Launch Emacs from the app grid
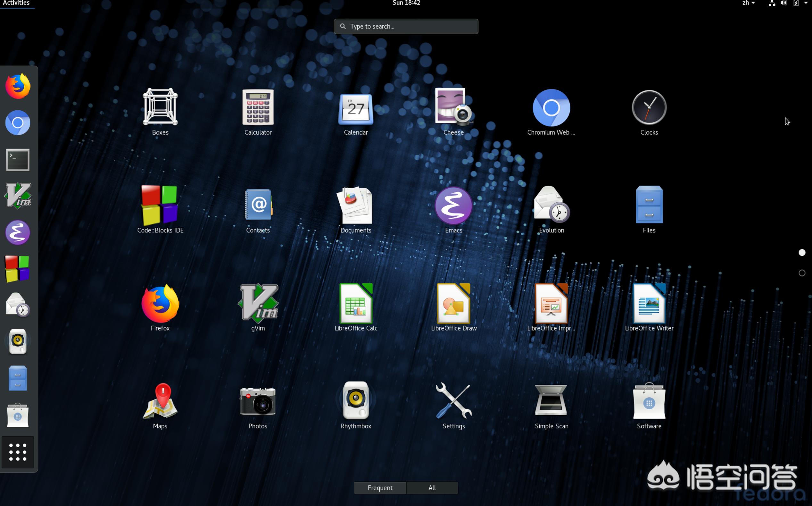812x506 pixels. click(x=453, y=209)
